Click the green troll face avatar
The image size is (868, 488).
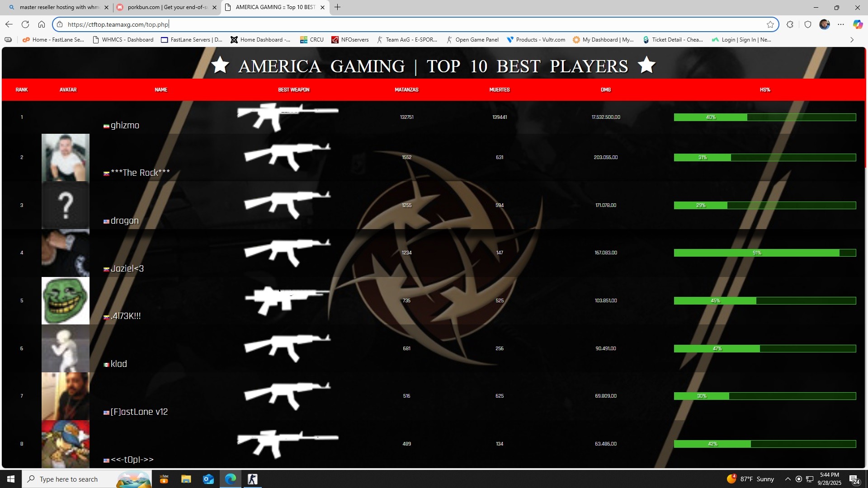tap(66, 301)
